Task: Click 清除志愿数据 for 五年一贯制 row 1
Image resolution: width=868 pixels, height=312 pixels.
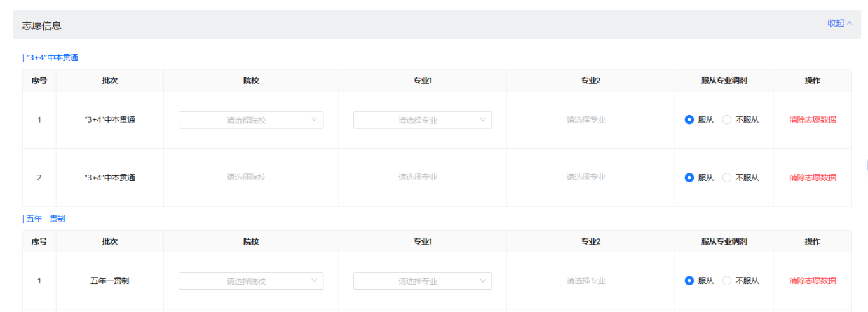Action: point(812,281)
